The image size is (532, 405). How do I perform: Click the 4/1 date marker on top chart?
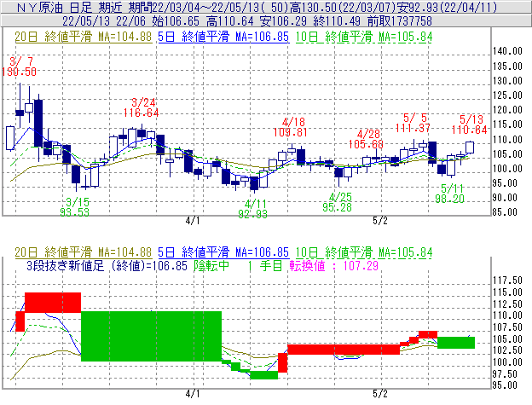tap(193, 221)
